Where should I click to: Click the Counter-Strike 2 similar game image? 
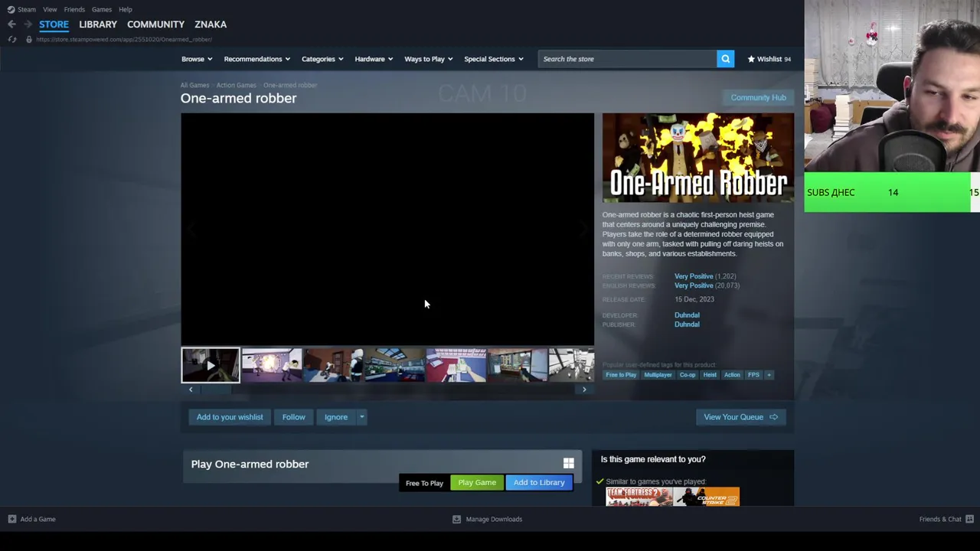tap(707, 497)
